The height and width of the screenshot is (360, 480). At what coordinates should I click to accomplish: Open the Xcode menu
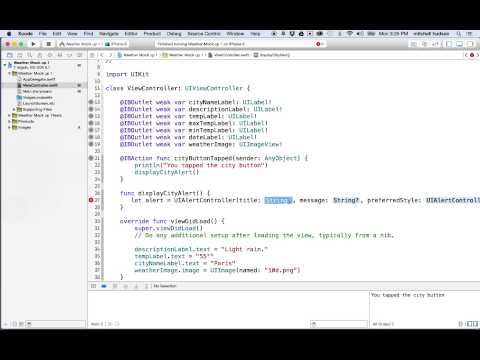[25, 34]
